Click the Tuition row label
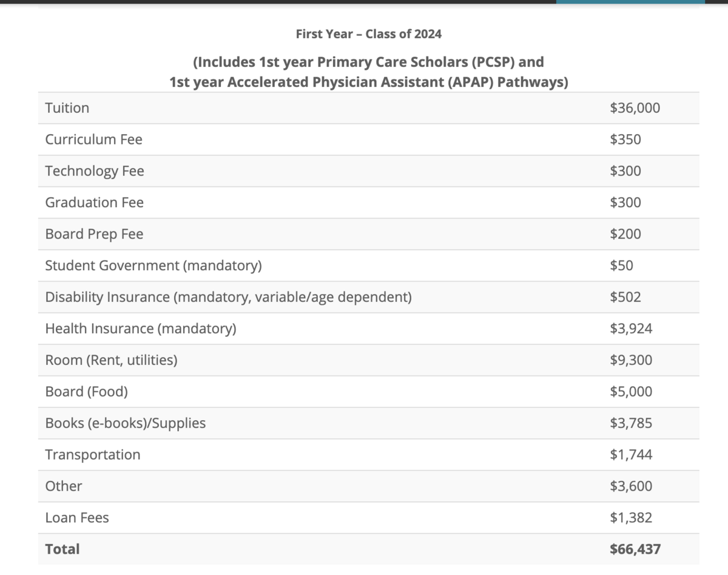The width and height of the screenshot is (728, 575). [67, 108]
